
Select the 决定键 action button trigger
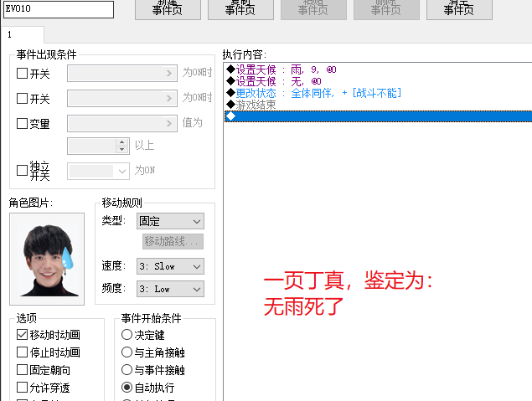pyautogui.click(x=127, y=335)
